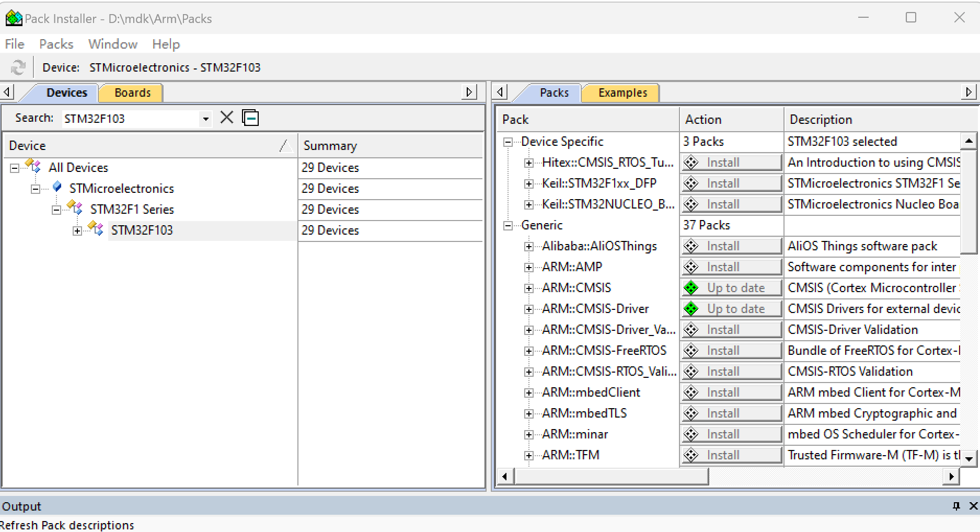Install the Alibaba::AliOSThings pack
The height and width of the screenshot is (532, 980).
(x=731, y=246)
